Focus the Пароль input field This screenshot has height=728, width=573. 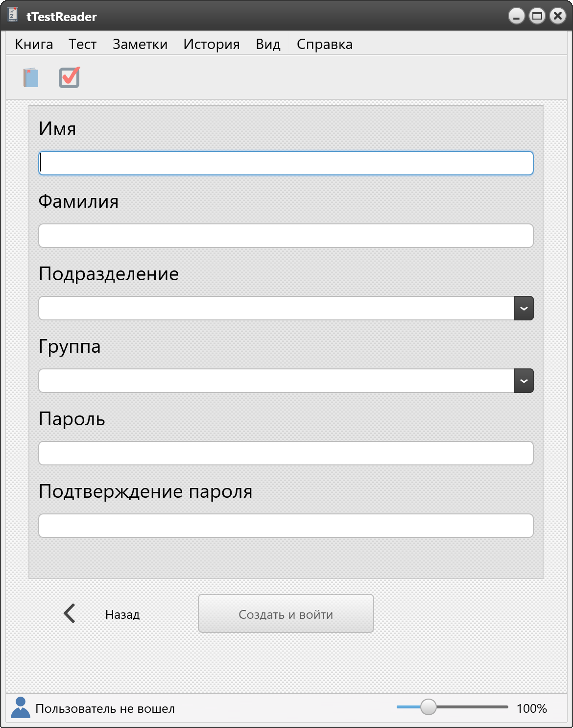click(x=286, y=453)
